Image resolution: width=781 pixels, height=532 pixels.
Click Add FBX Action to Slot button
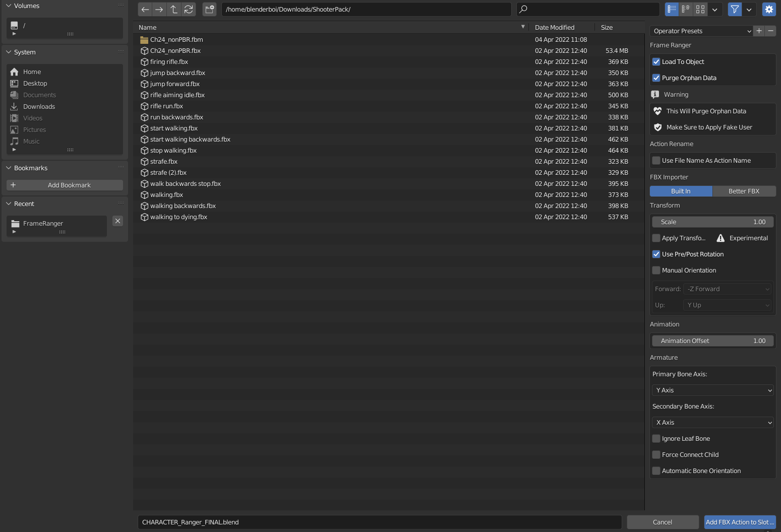(x=740, y=522)
